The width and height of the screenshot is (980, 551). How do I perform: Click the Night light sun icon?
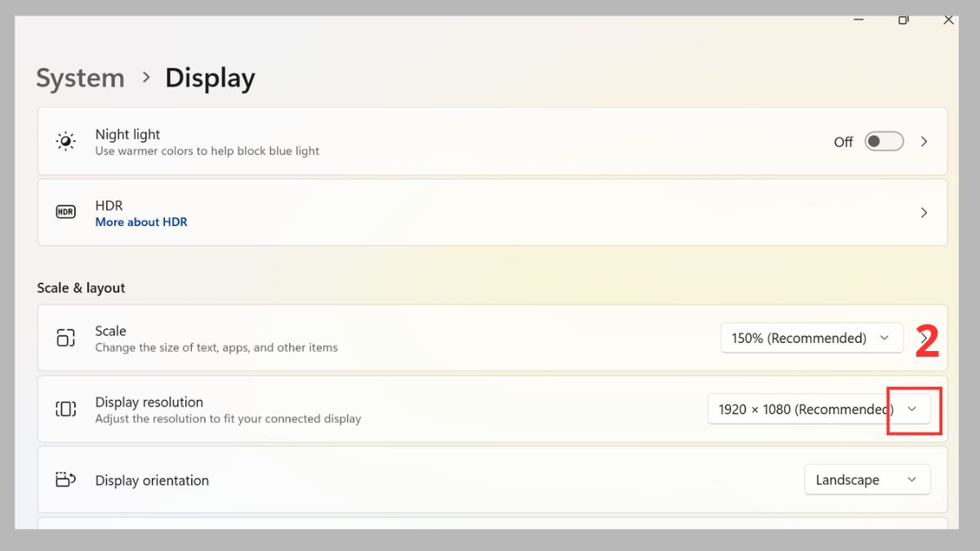click(65, 142)
